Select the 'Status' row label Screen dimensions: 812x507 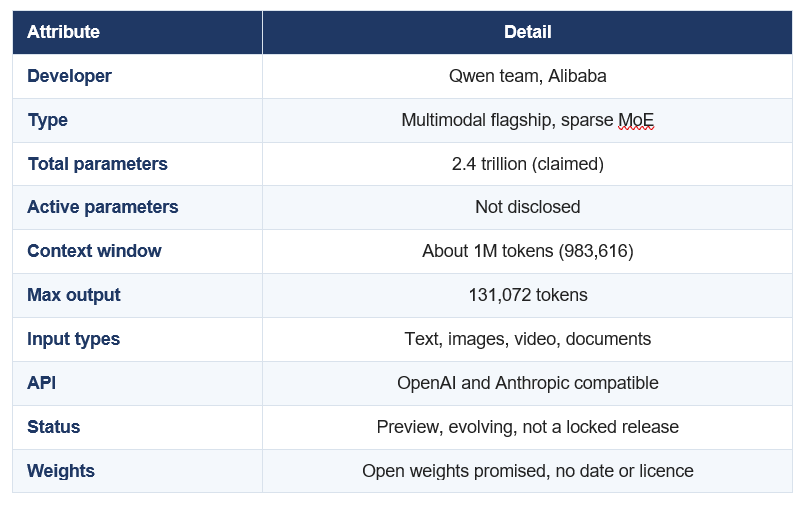click(53, 427)
